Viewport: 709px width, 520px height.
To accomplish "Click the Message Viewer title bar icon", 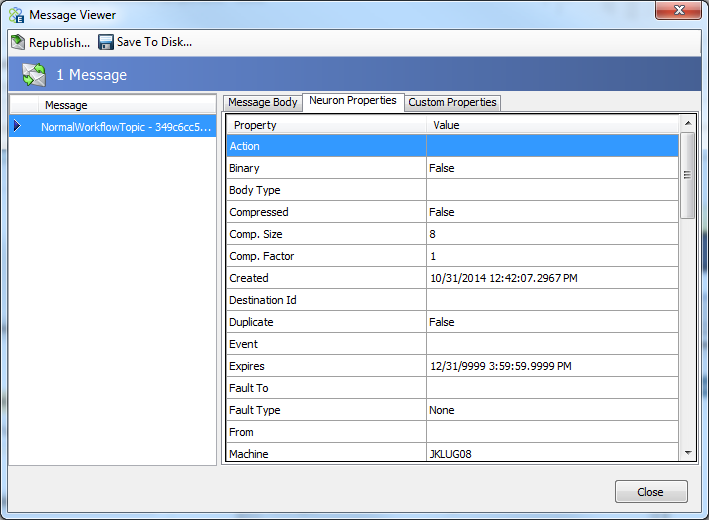I will (x=16, y=15).
